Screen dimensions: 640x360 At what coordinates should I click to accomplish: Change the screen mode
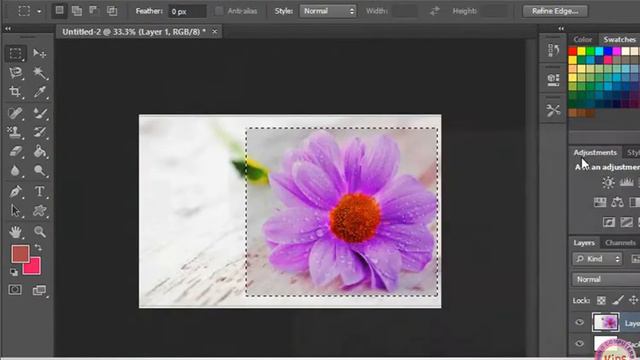pos(39,290)
